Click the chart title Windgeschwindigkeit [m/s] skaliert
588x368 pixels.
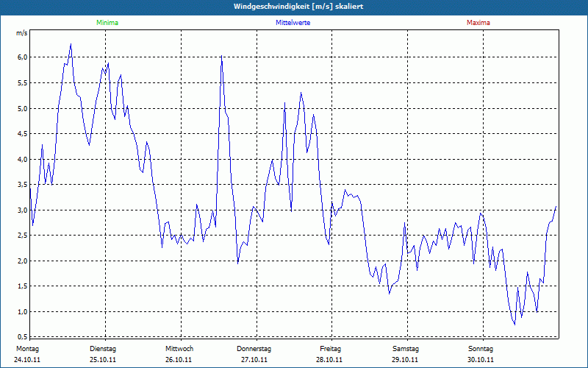tap(298, 7)
